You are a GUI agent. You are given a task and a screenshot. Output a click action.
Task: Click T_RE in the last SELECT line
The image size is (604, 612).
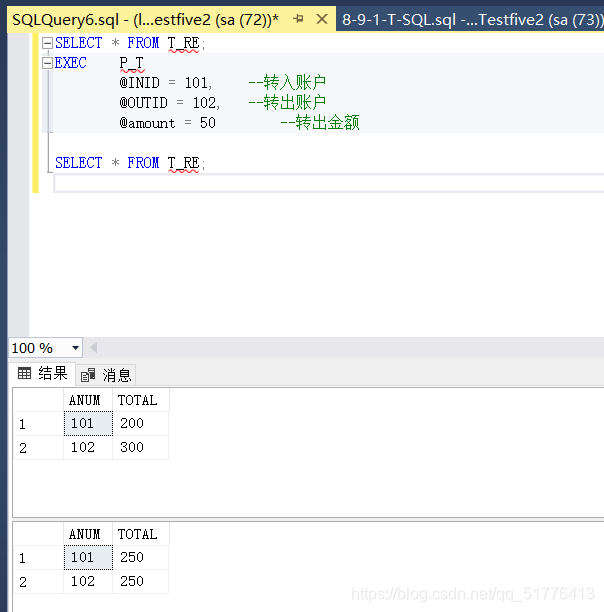click(183, 163)
